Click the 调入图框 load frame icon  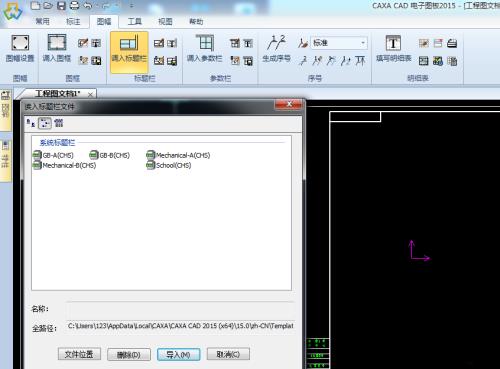coord(57,43)
